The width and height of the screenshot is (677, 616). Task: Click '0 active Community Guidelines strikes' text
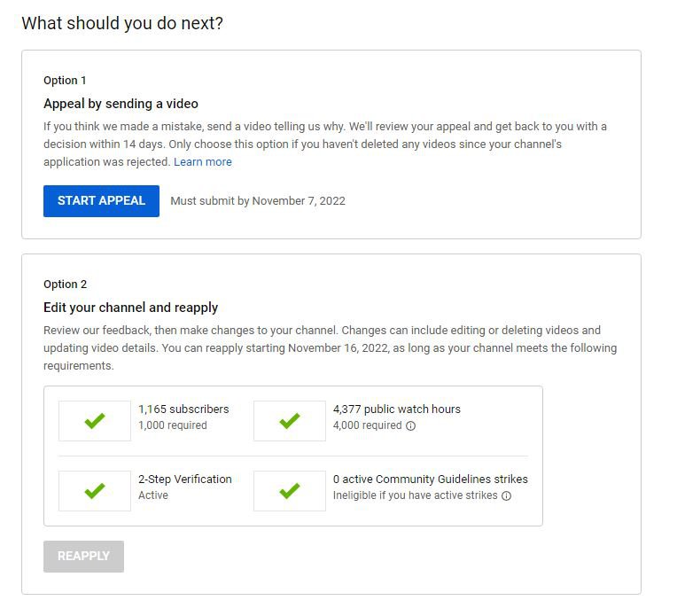coord(430,480)
